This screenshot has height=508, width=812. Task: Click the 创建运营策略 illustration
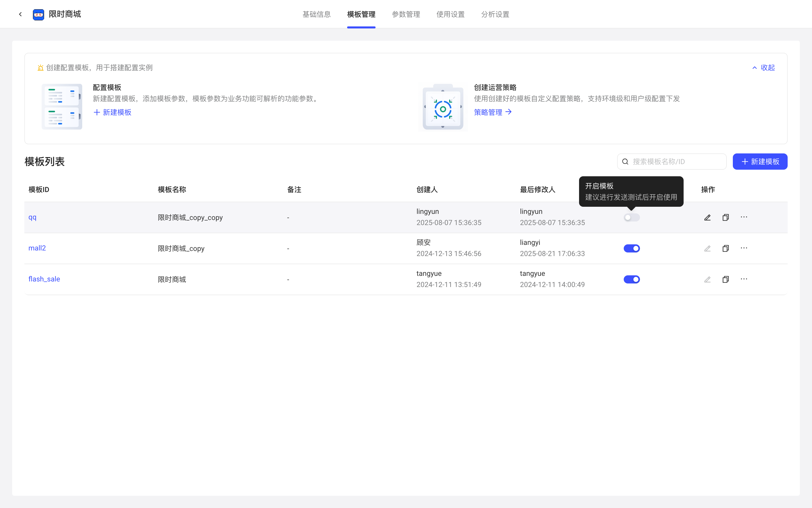[x=443, y=106]
